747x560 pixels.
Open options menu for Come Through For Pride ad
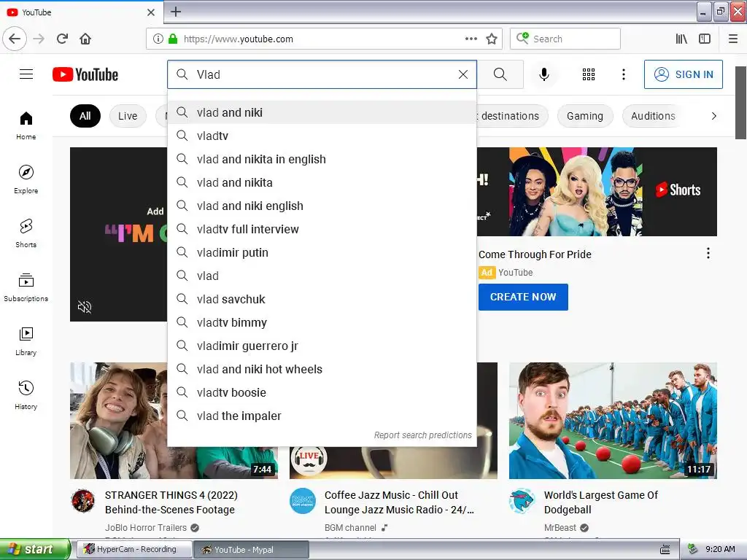[708, 253]
